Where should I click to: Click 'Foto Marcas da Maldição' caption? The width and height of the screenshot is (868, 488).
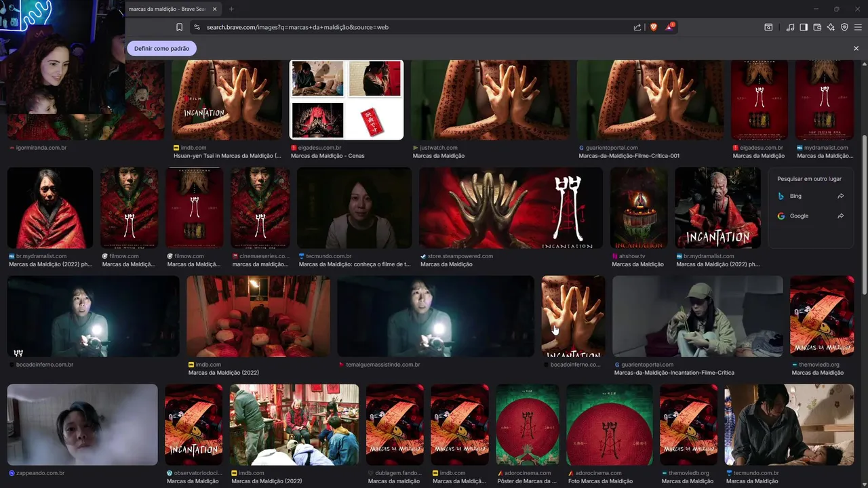[x=600, y=481]
